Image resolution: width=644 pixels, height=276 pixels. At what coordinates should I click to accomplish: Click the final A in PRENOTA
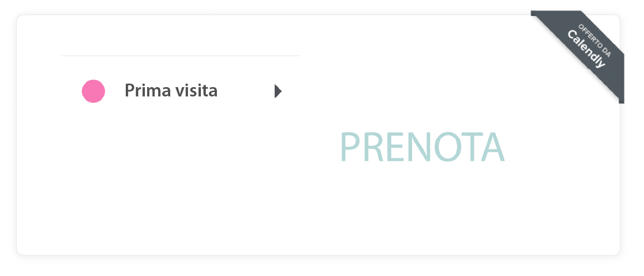[492, 147]
